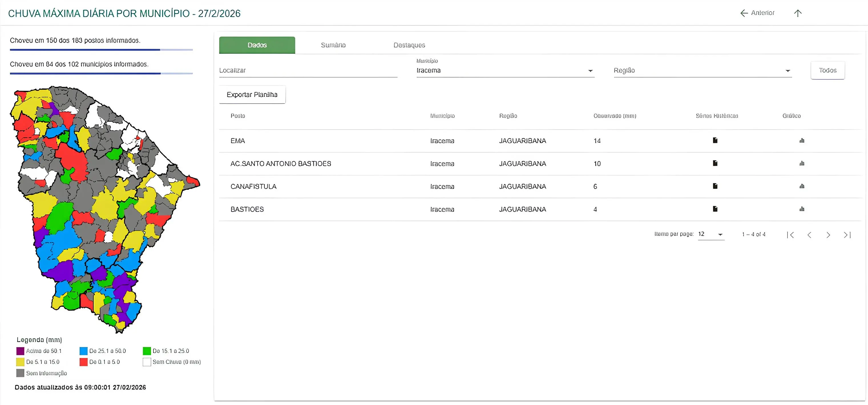Image resolution: width=868 pixels, height=405 pixels.
Task: Open chart icon for EMA station
Action: click(x=802, y=140)
